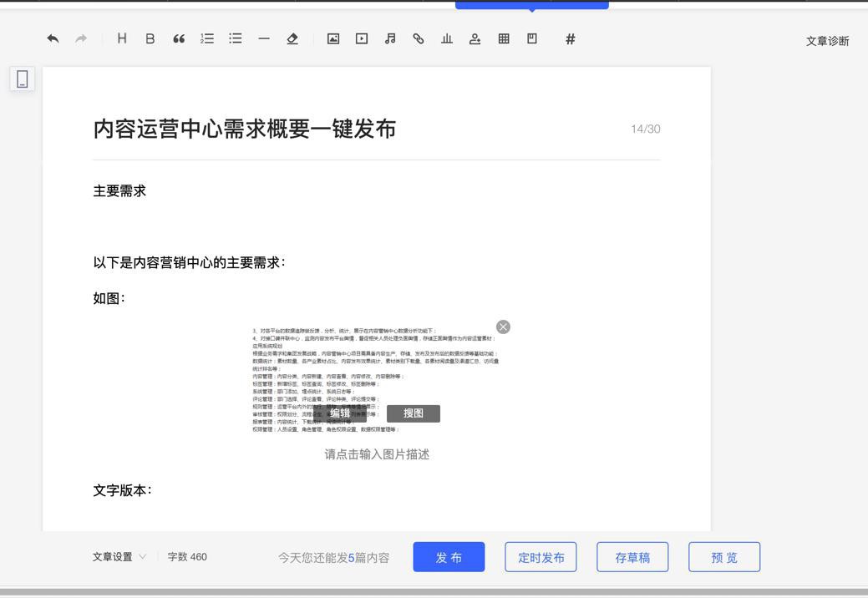Viewport: 868px width, 598px height.
Task: Click the 14/30 title character counter
Action: [x=646, y=129]
